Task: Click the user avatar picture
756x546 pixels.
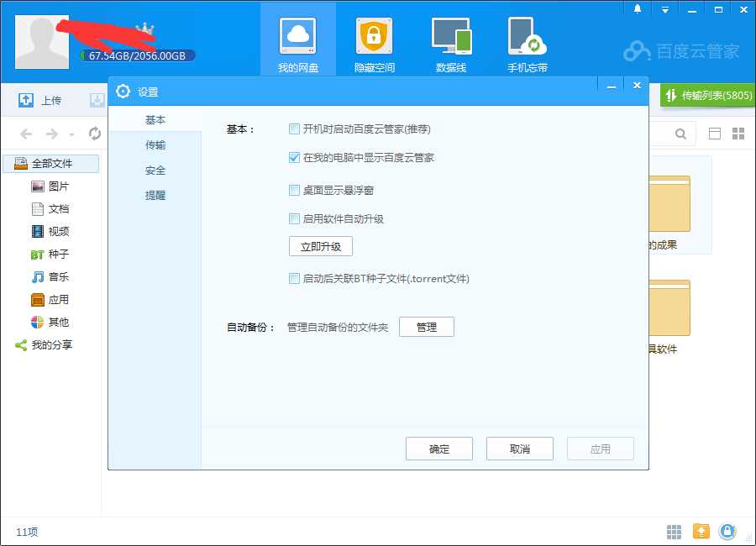Action: point(42,42)
